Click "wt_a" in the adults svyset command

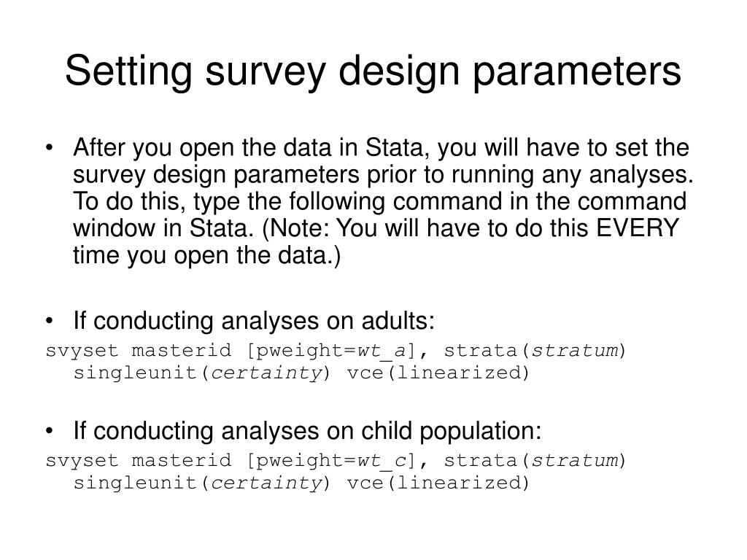tap(382, 351)
